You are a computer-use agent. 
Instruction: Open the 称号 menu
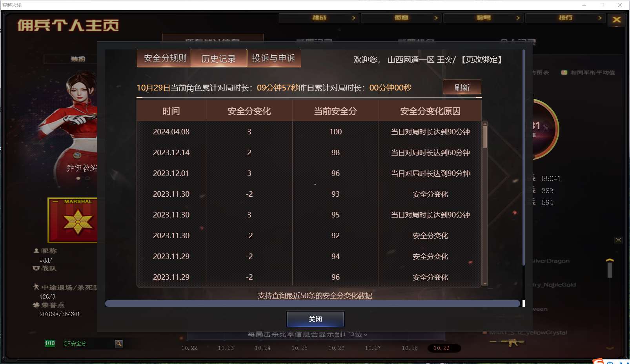pos(483,18)
